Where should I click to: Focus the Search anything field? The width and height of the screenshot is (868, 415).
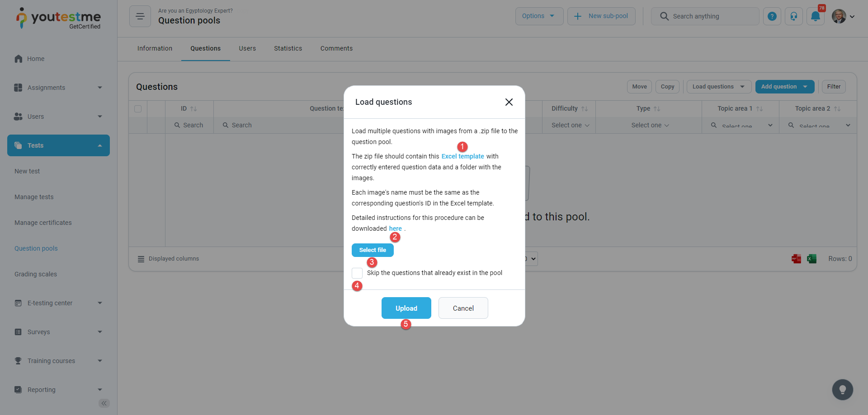tap(710, 16)
